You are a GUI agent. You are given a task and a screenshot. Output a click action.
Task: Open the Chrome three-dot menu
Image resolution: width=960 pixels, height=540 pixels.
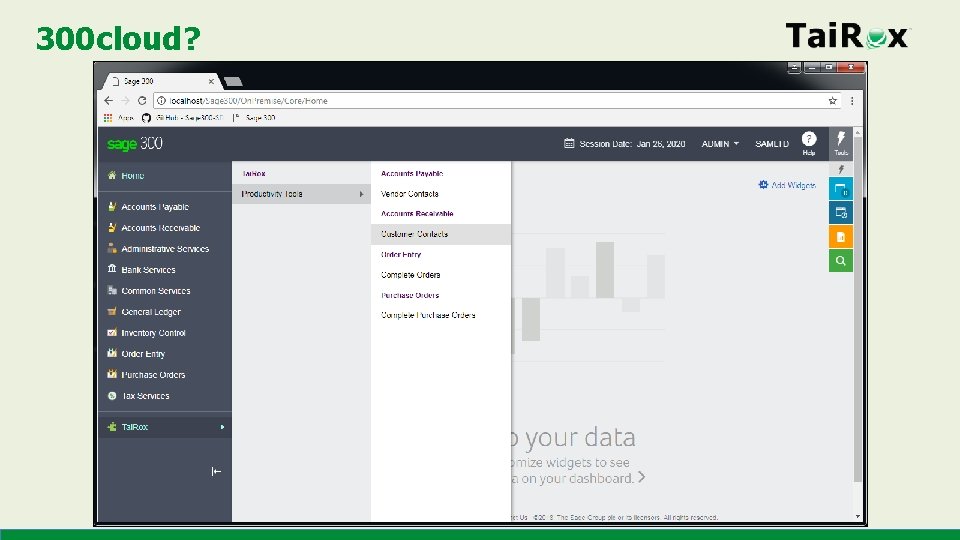click(852, 100)
